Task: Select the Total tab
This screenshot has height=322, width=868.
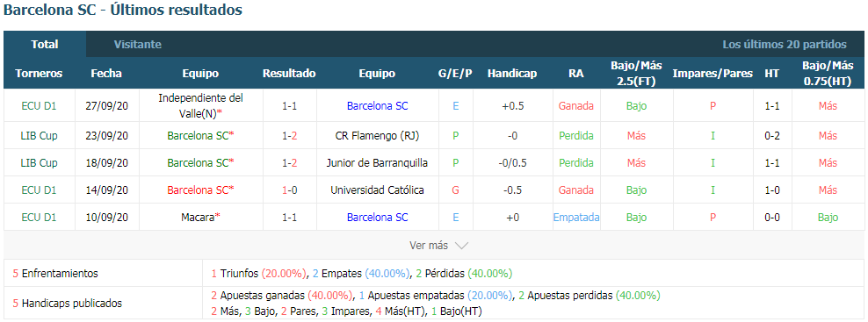Action: click(x=45, y=44)
